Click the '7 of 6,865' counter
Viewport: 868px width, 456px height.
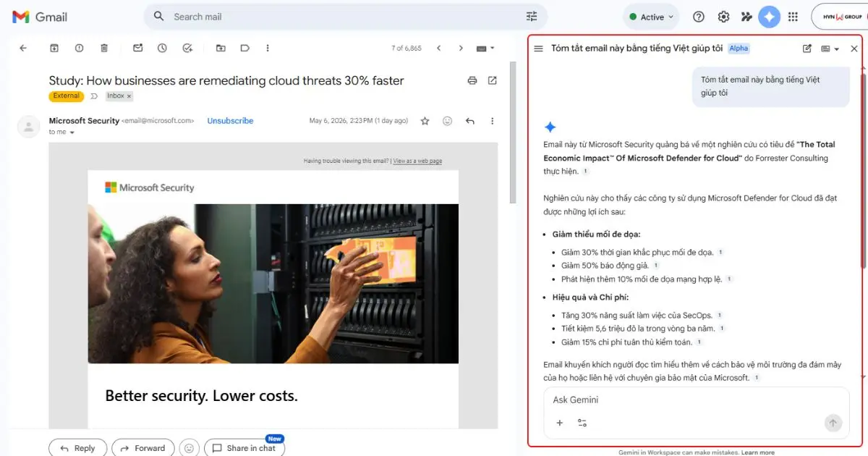click(x=406, y=48)
